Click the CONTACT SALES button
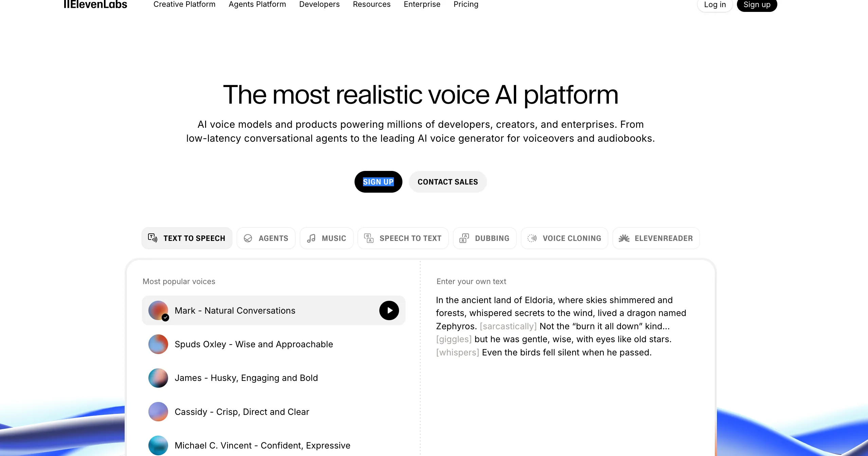 (x=447, y=182)
